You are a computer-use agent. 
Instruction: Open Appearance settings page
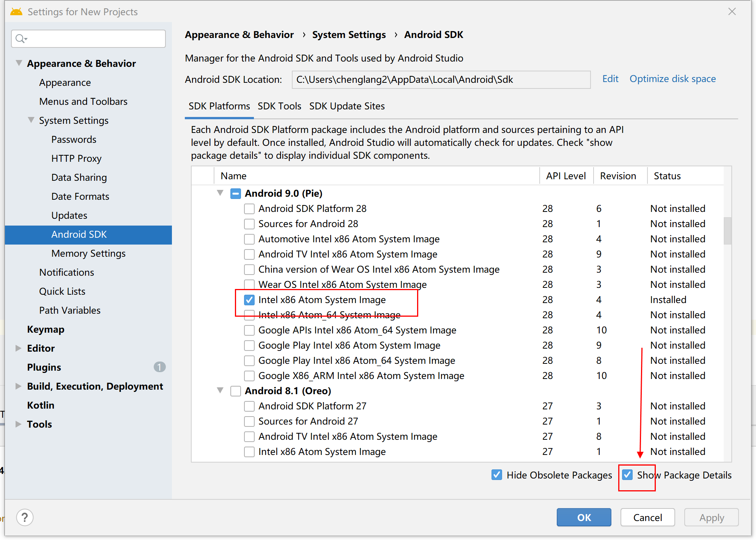tap(65, 82)
